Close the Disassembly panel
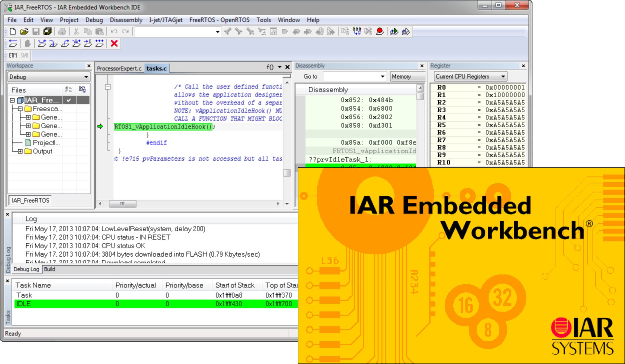Image resolution: width=625 pixels, height=364 pixels. click(422, 66)
